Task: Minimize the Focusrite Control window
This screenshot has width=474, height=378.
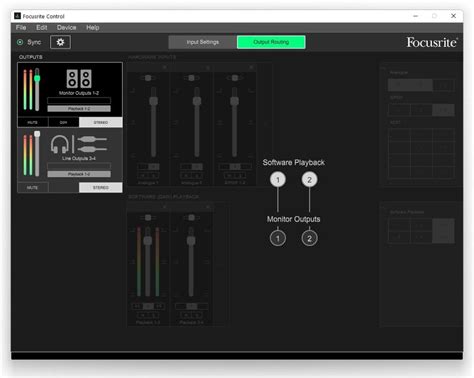Action: click(x=416, y=16)
